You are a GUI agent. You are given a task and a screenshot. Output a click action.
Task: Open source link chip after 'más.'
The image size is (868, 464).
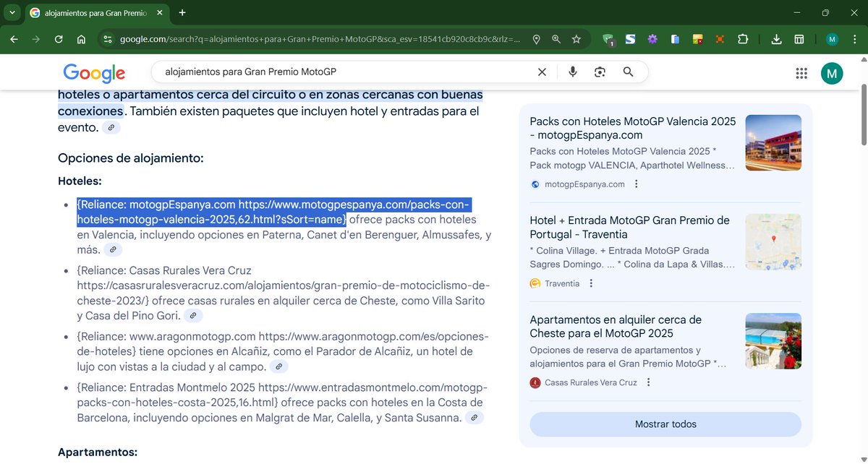112,250
